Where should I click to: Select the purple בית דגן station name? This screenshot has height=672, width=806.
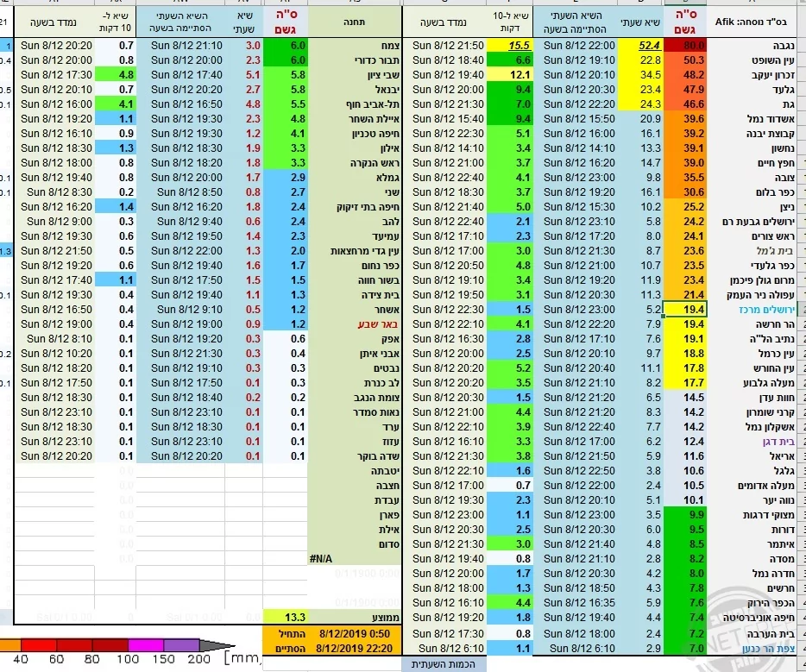click(x=763, y=441)
